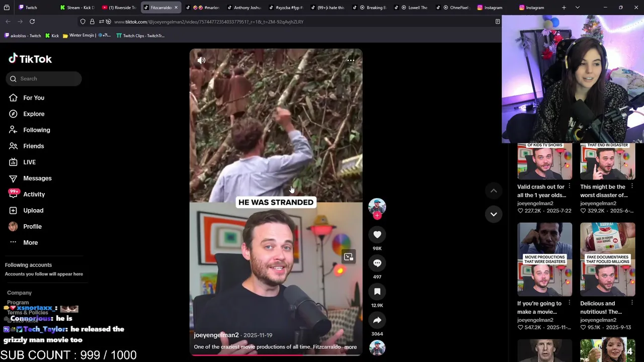Open the 'Fake documentaries that fooled millions' thumbnail

pyautogui.click(x=607, y=259)
